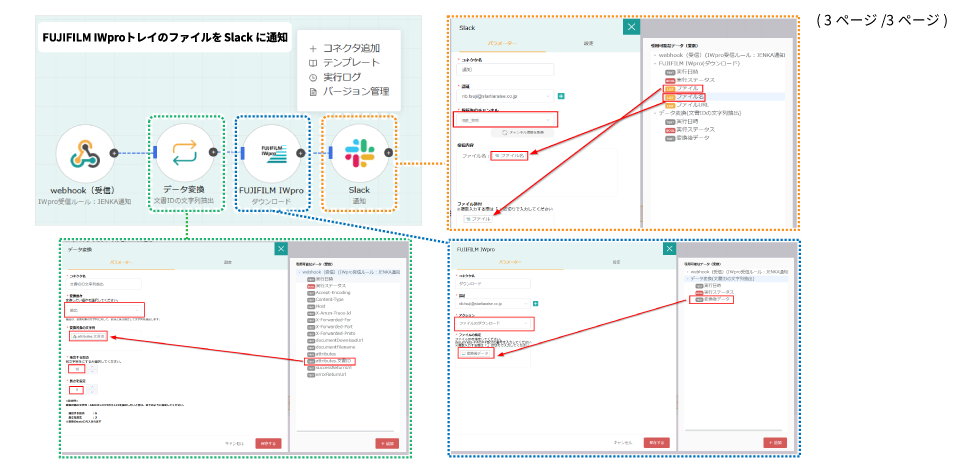Switch to 設定 tab in データ変換 dialog
Viewport: 960px width, 475px height.
pyautogui.click(x=228, y=262)
